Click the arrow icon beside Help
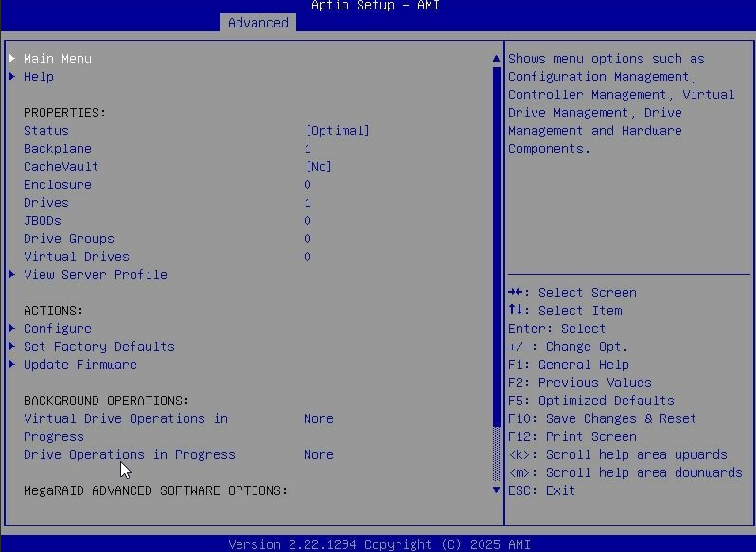This screenshot has height=552, width=756. (12, 77)
